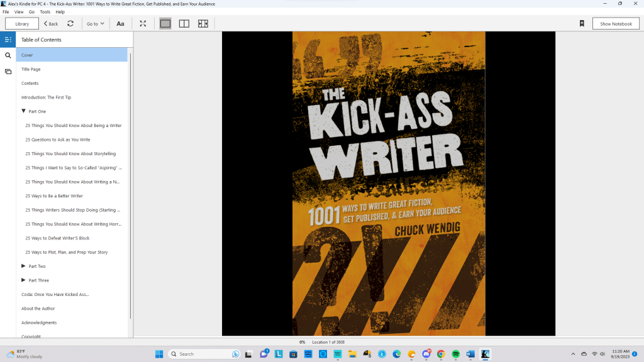Open Spotify from the taskbar

[x=456, y=354]
